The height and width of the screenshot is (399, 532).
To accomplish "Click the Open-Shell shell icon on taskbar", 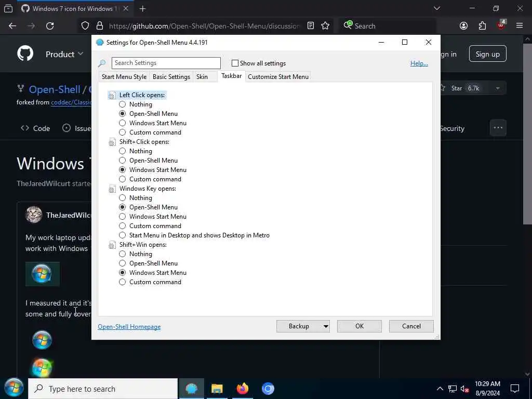I will tap(191, 389).
